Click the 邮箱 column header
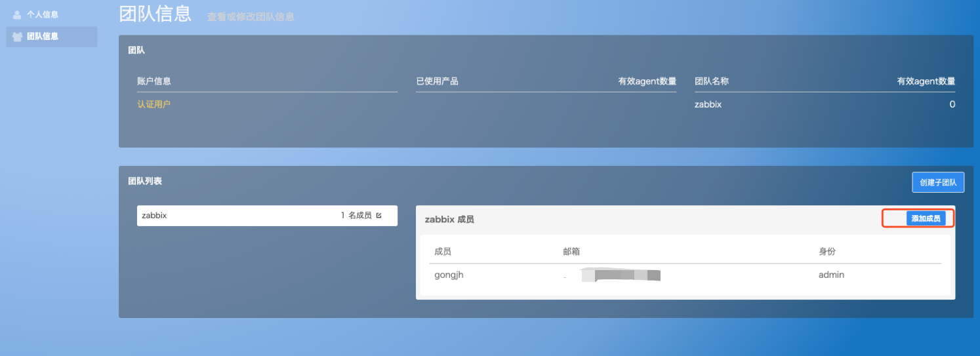This screenshot has height=356, width=980. [x=571, y=252]
